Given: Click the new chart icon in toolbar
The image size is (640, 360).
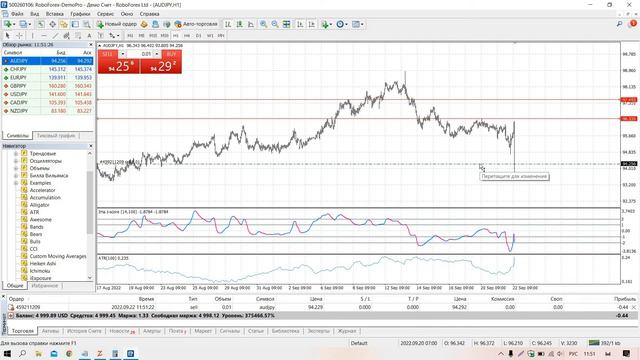Looking at the screenshot, I should point(8,24).
